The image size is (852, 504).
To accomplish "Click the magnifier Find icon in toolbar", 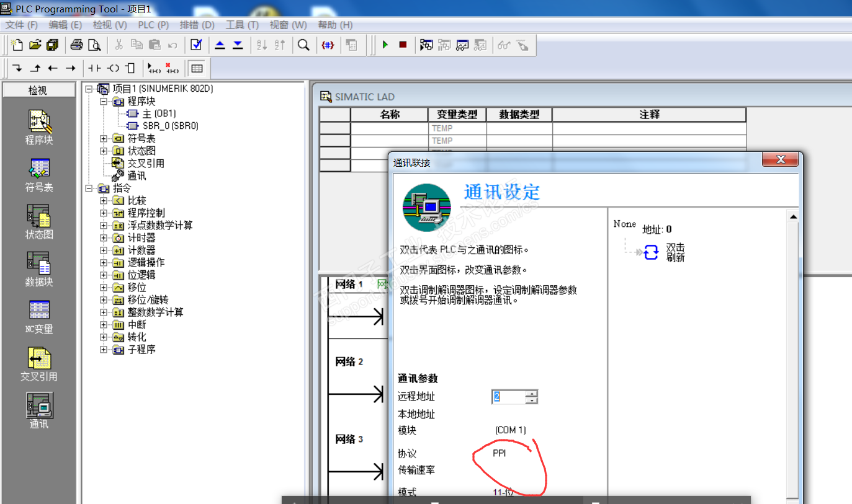I will (303, 45).
